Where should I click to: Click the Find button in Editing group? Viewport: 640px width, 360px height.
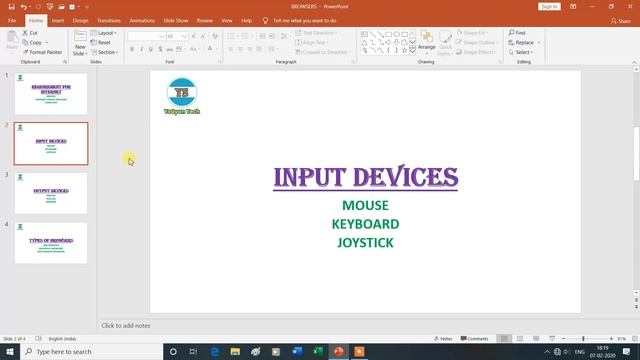tap(517, 33)
